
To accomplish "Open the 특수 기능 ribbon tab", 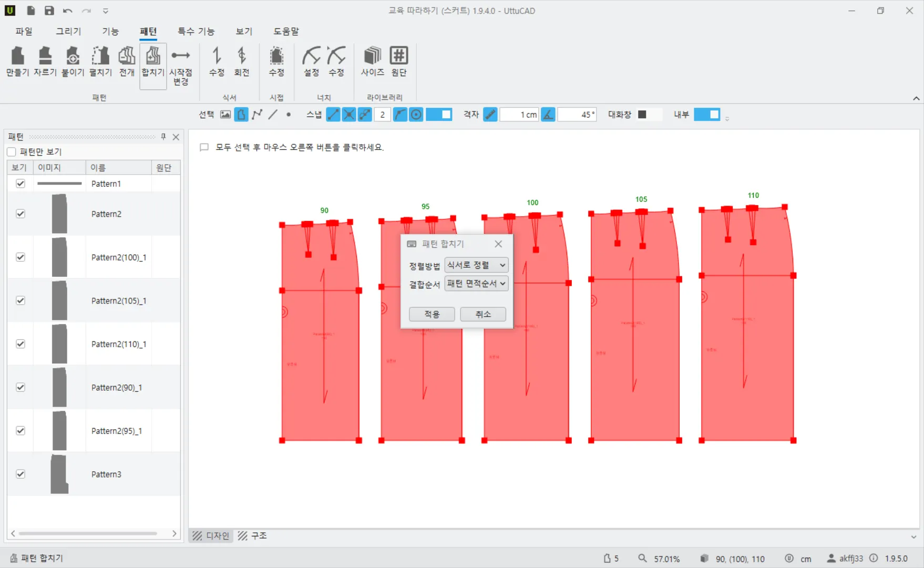I will pos(196,32).
